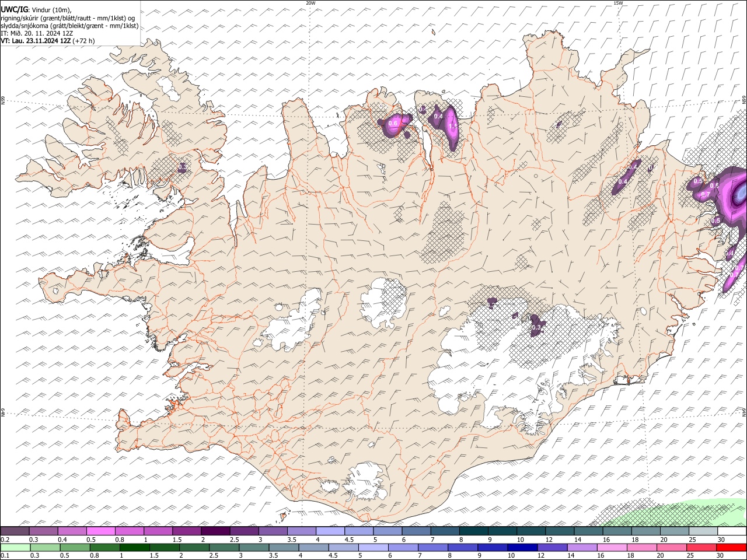Click bottom-row legend swatch between 10 and 12
The height and width of the screenshot is (560, 747).
point(522,547)
